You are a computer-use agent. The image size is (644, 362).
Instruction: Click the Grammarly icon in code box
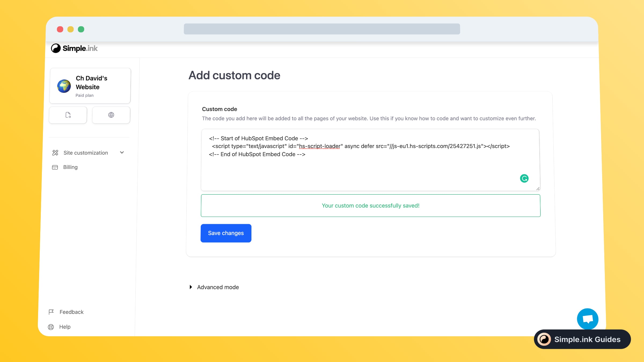524,178
